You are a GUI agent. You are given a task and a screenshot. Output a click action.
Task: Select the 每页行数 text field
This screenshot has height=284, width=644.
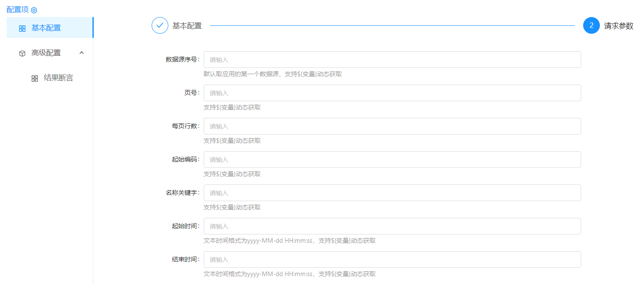392,126
